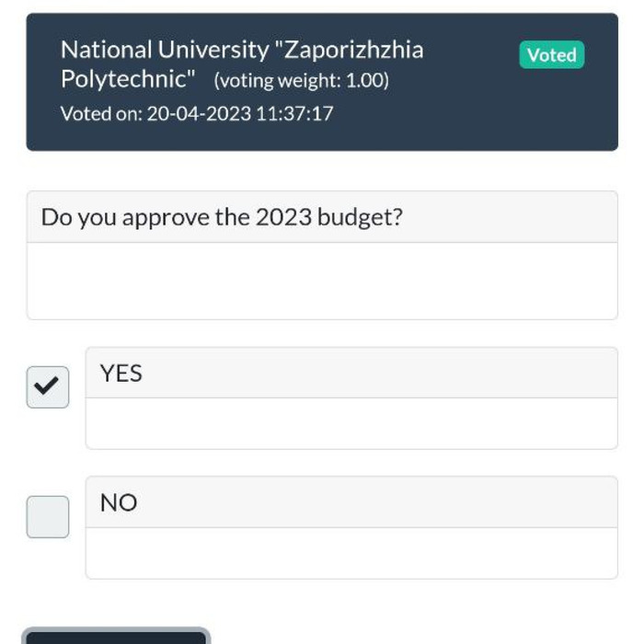Uncheck the YES checkbox
The width and height of the screenshot is (644, 644).
tap(48, 386)
